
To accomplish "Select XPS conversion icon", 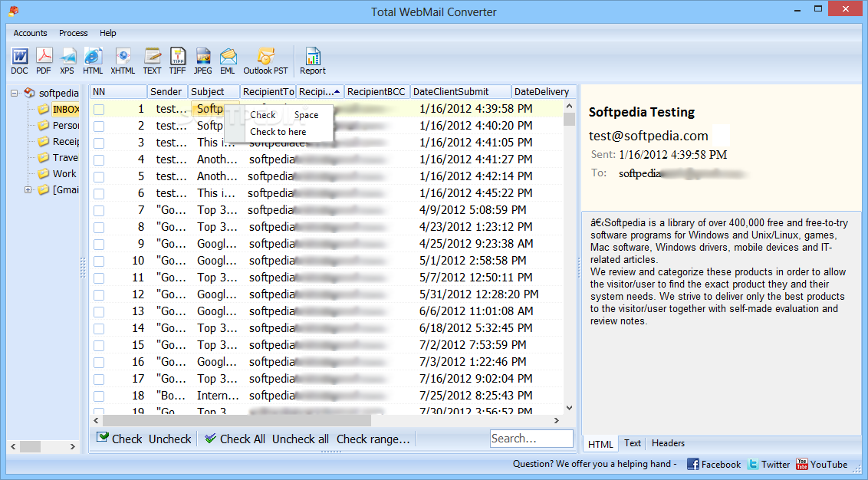I will (67, 61).
